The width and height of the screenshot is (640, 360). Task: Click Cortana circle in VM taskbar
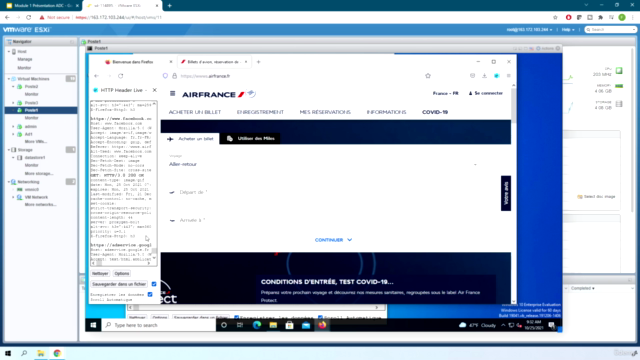pyautogui.click(x=224, y=325)
